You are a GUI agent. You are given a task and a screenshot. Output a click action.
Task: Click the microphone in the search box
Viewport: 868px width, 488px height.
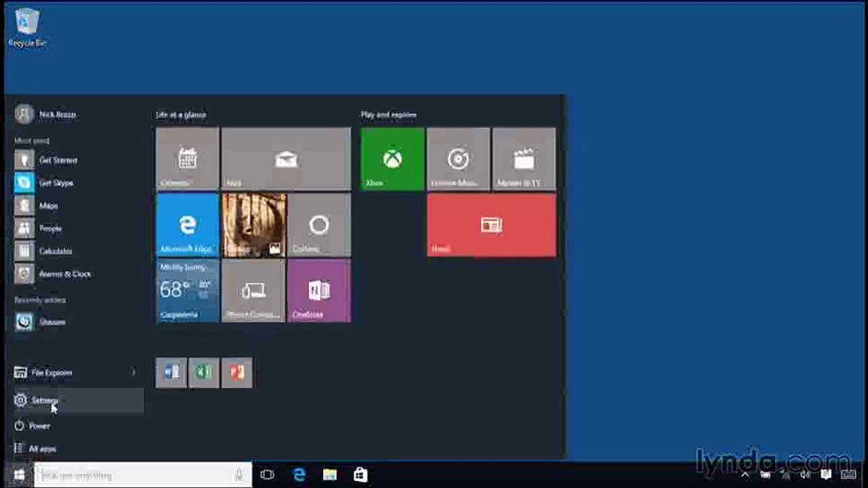[240, 475]
